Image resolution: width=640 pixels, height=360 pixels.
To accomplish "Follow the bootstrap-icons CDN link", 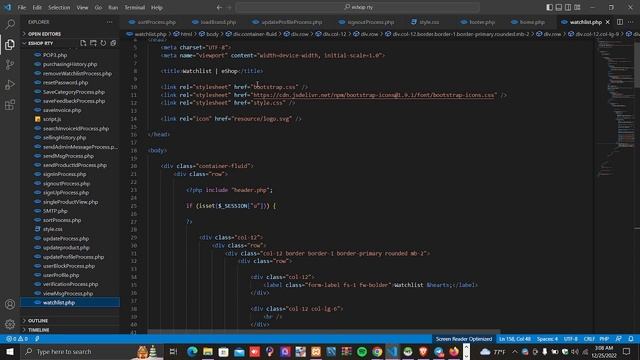I will pyautogui.click(x=373, y=95).
